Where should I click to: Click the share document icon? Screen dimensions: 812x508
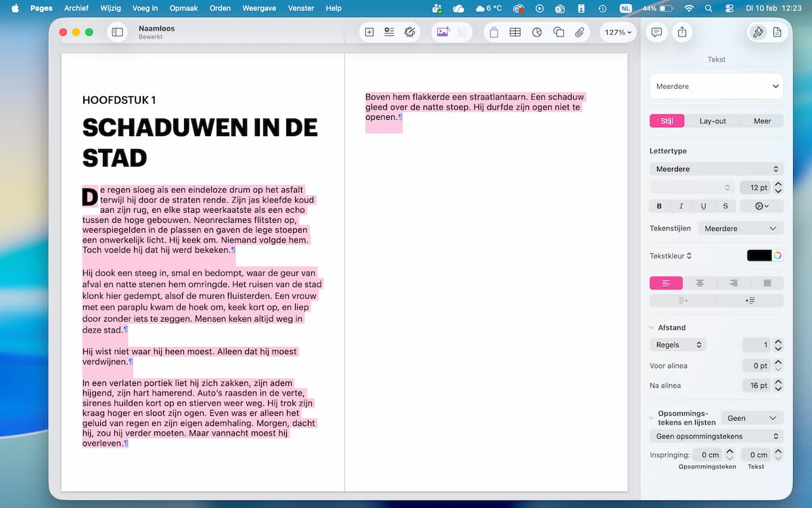(681, 32)
